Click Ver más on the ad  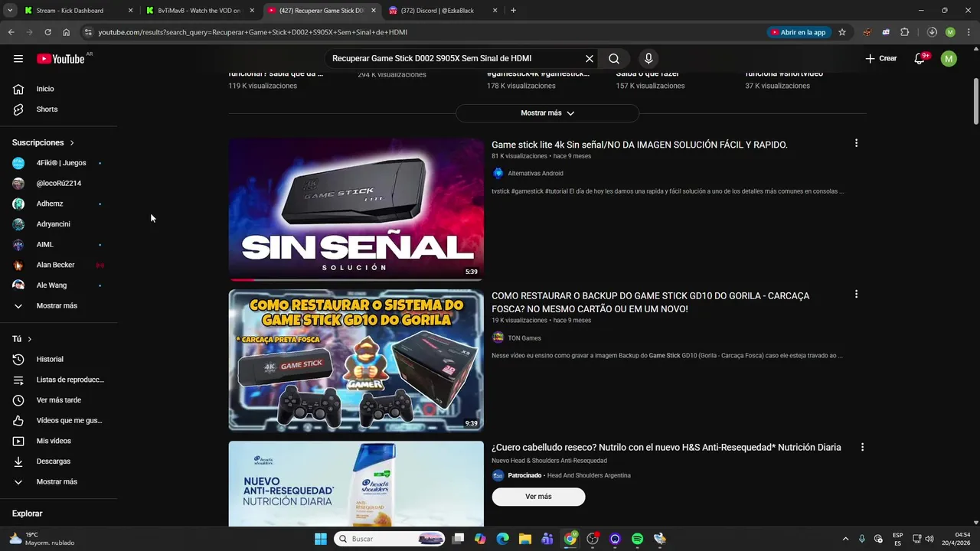pos(538,497)
